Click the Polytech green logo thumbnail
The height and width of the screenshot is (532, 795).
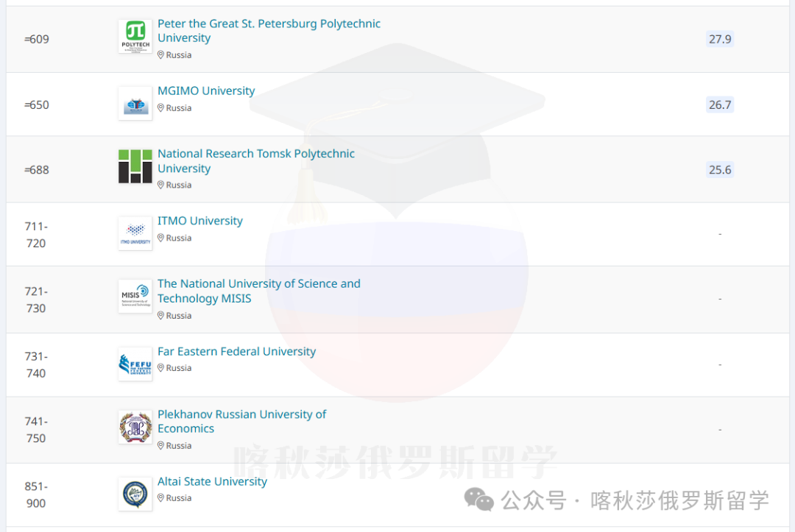135,37
